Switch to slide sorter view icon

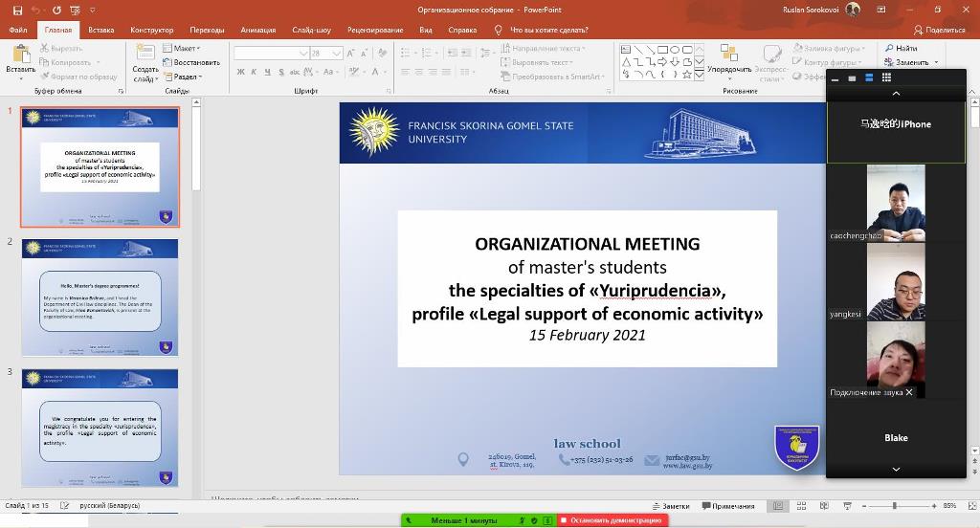pyautogui.click(x=801, y=506)
